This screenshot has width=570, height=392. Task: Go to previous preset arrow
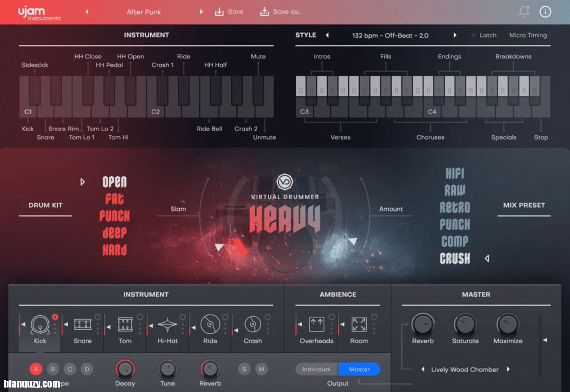(87, 12)
